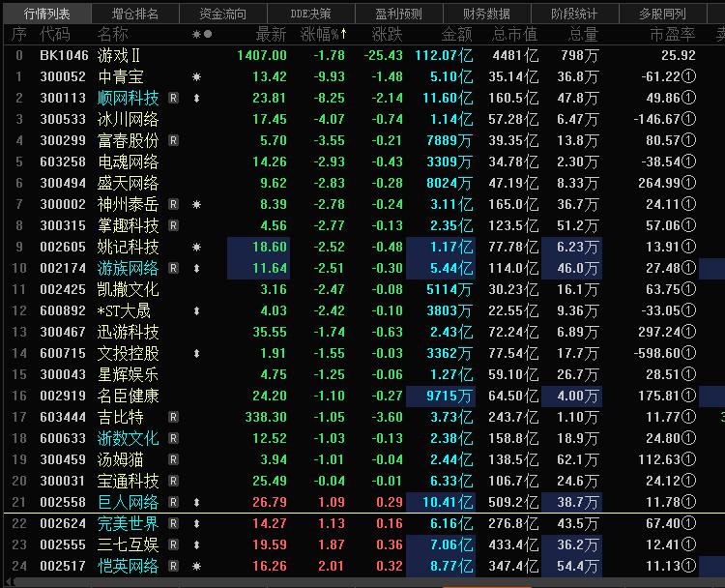Screen dimensions: 725x588
Task: Click the R badge for 吉比特
Action: [x=173, y=417]
